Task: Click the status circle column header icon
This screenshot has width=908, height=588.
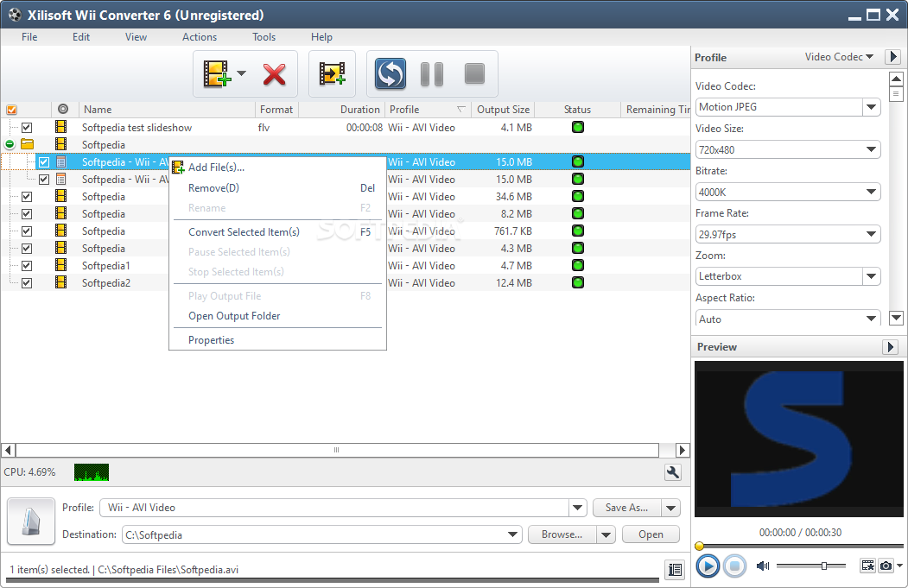Action: (x=63, y=109)
